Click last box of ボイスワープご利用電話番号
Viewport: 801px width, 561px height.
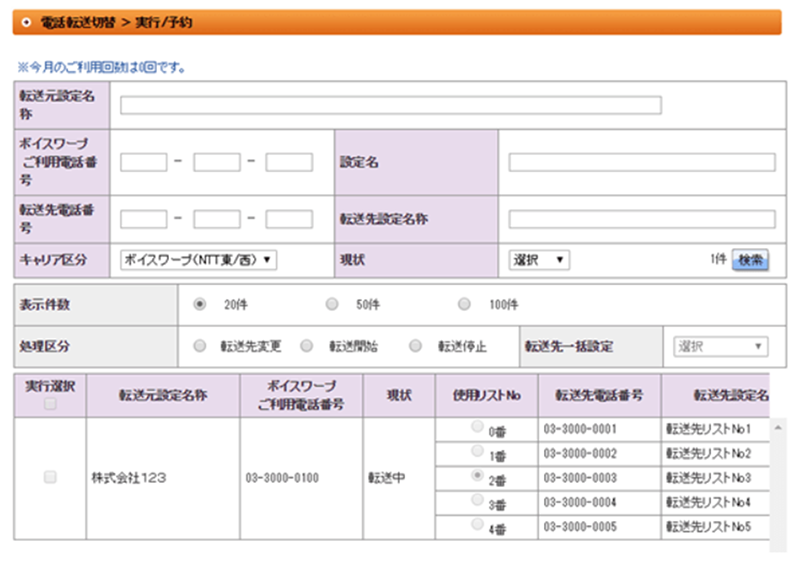289,162
